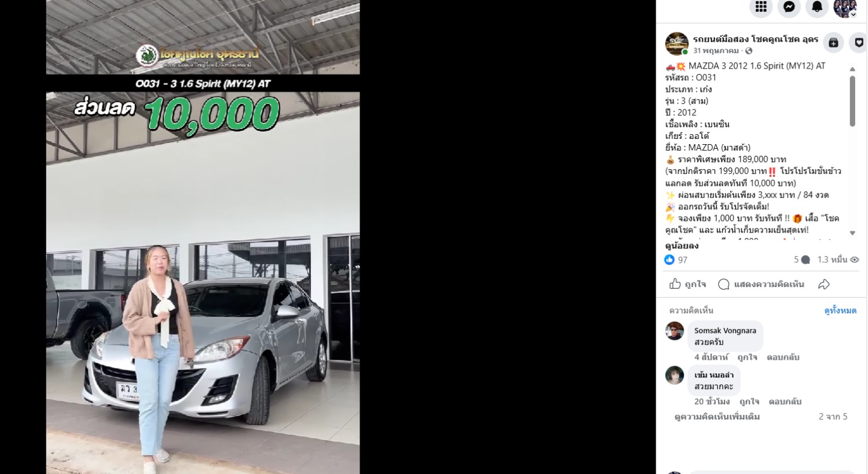Click the comment bubble count icon
This screenshot has height=474, width=868.
tap(802, 260)
